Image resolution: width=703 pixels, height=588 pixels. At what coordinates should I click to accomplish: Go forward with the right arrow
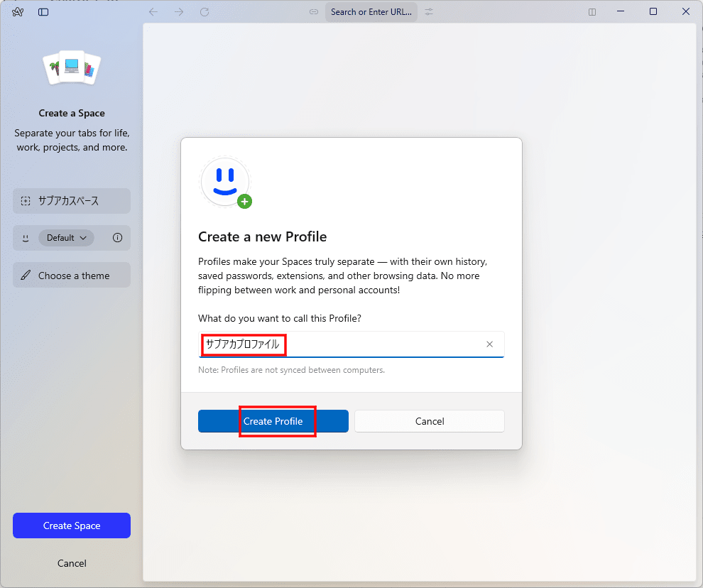coord(179,12)
